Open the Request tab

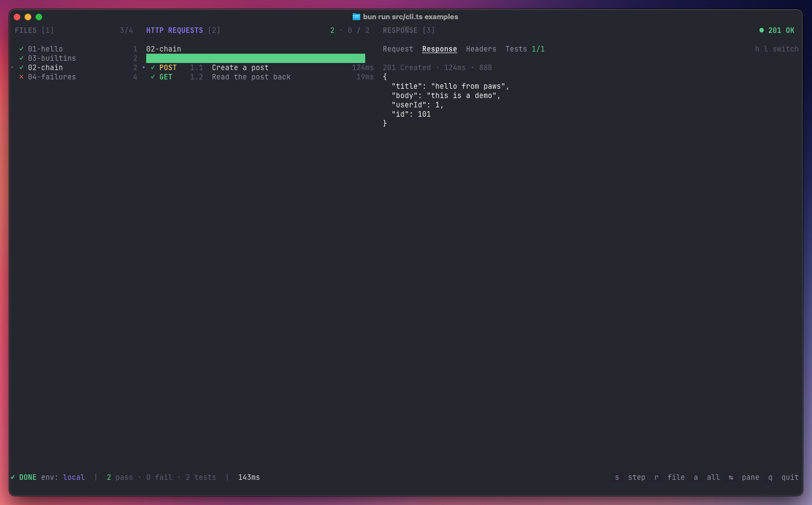coord(398,49)
